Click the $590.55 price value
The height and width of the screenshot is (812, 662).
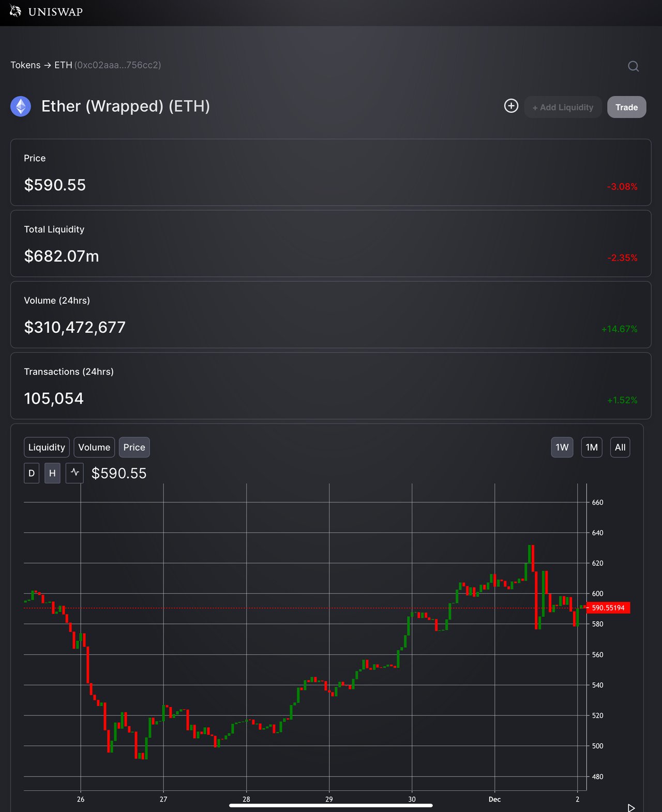(x=55, y=185)
